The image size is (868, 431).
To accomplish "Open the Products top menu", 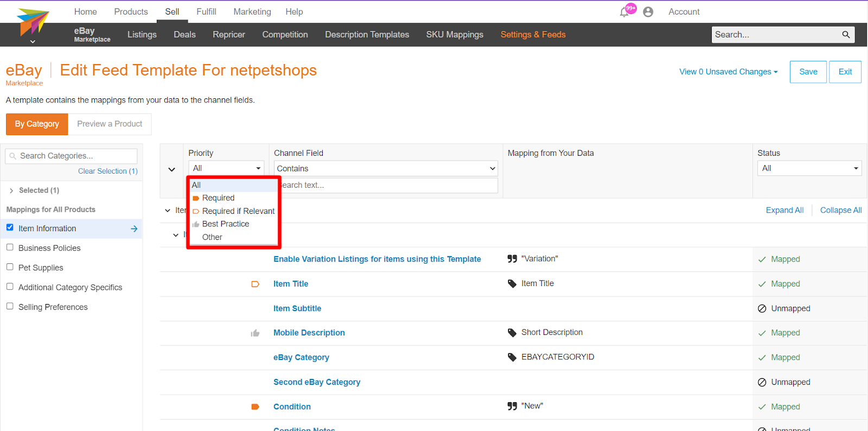I will 131,11.
